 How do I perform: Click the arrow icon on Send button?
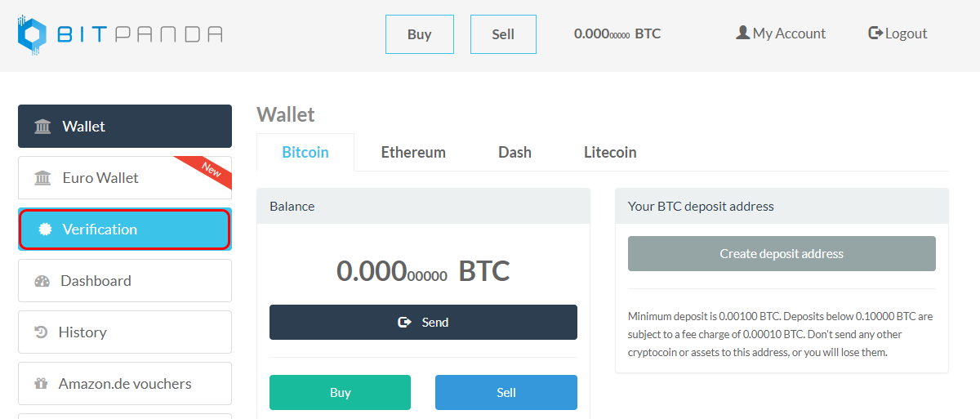pyautogui.click(x=404, y=323)
